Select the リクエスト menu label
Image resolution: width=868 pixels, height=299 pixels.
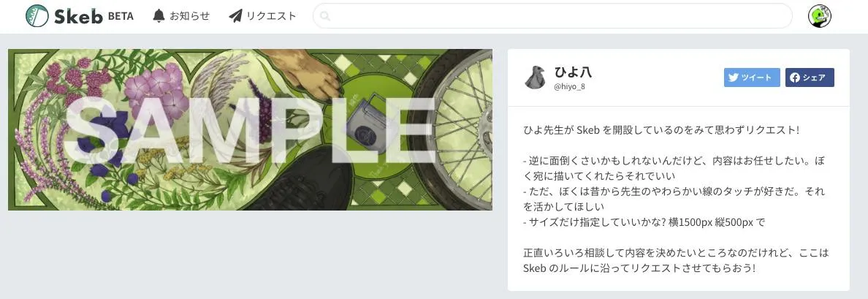tap(271, 16)
